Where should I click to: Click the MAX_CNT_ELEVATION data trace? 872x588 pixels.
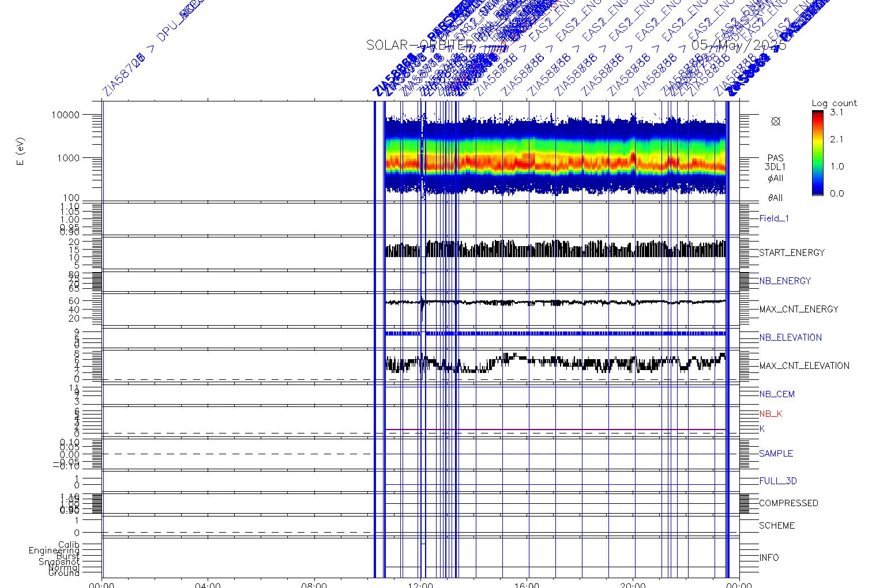555,363
